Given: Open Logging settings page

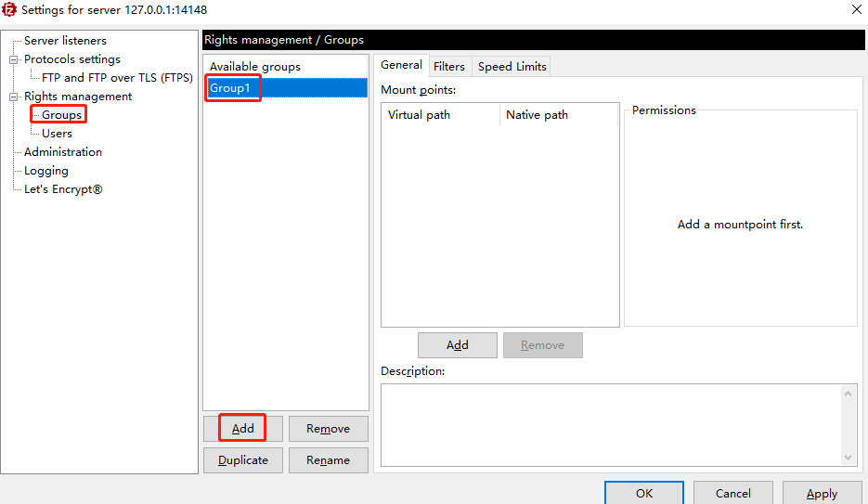Looking at the screenshot, I should click(45, 171).
